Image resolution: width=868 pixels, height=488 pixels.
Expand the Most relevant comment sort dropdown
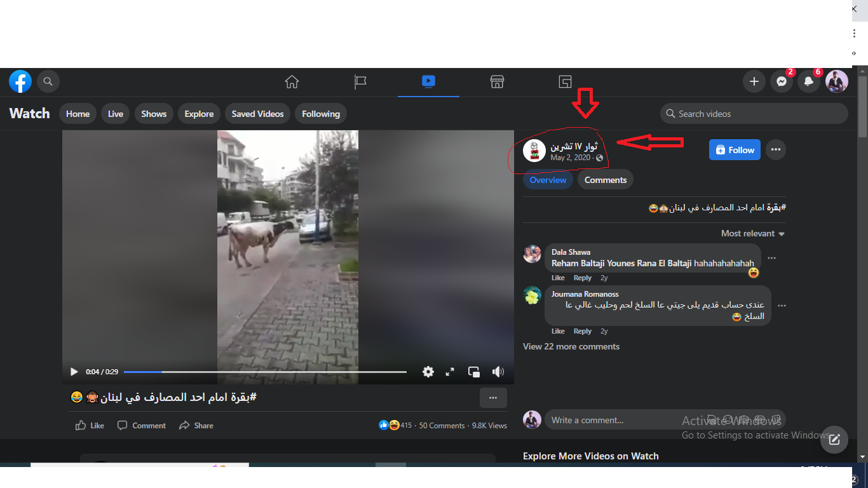coord(753,233)
